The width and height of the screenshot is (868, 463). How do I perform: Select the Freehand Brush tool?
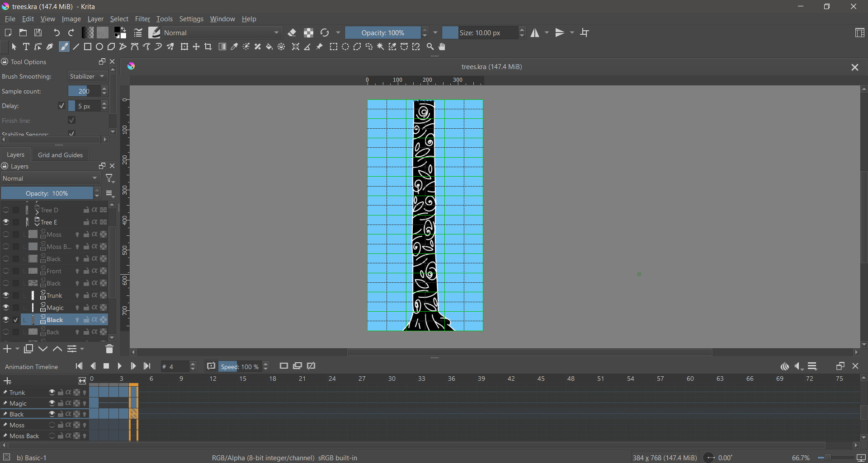tap(64, 47)
